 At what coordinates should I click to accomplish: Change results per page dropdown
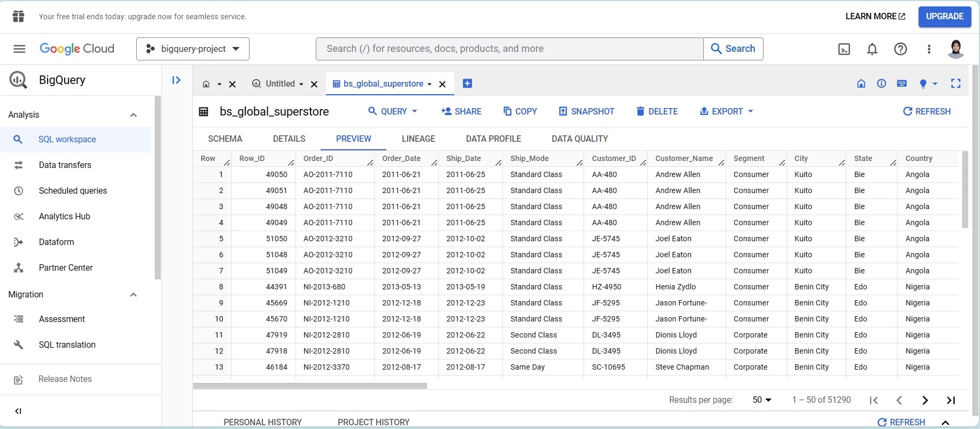(x=762, y=400)
